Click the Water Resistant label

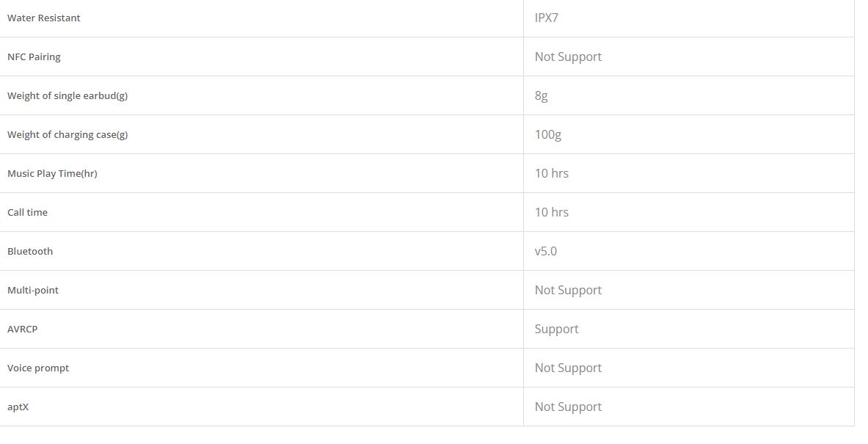coord(44,18)
